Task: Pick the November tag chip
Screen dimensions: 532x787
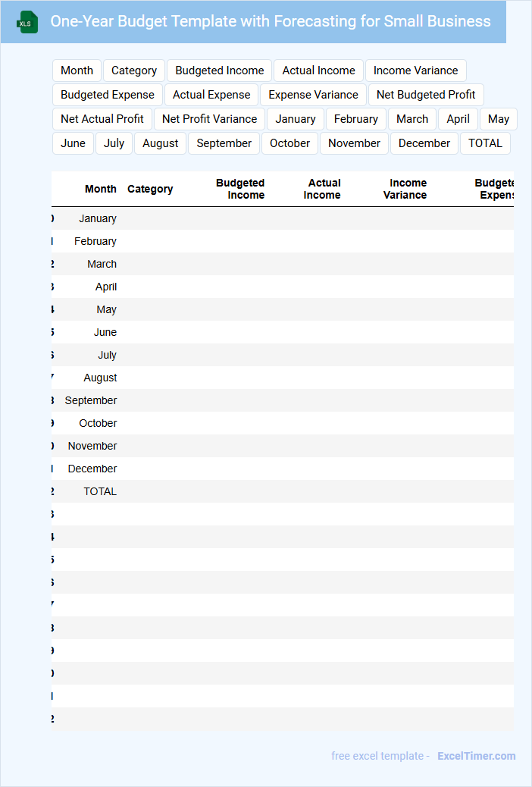Action: (355, 143)
